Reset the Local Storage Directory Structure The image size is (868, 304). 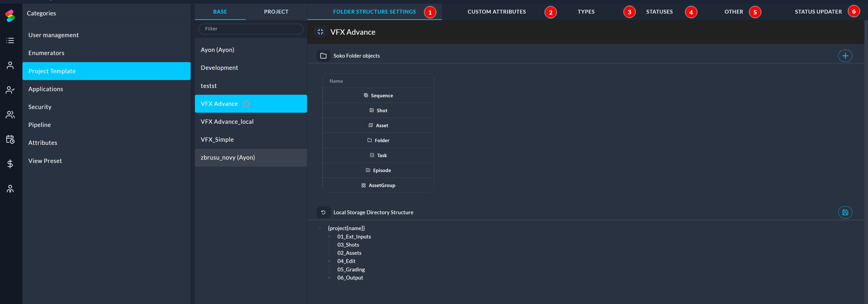[323, 212]
